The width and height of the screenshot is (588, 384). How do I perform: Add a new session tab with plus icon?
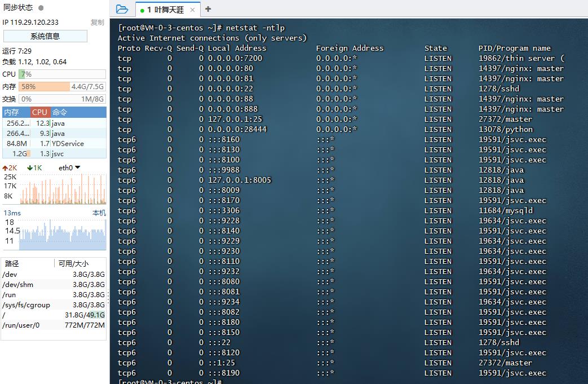208,9
